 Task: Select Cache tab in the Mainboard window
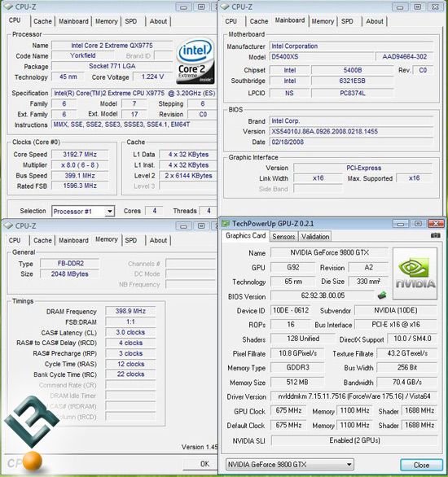[259, 21]
